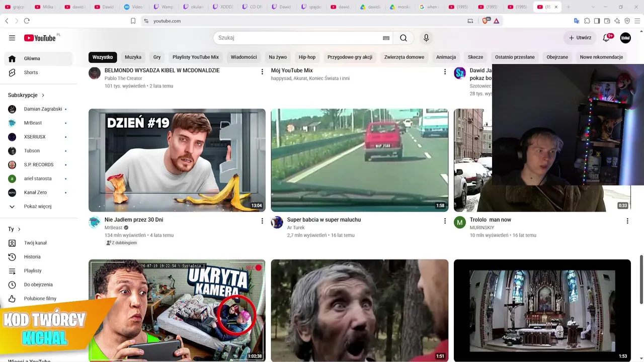Click the magnifier search button

(404, 38)
